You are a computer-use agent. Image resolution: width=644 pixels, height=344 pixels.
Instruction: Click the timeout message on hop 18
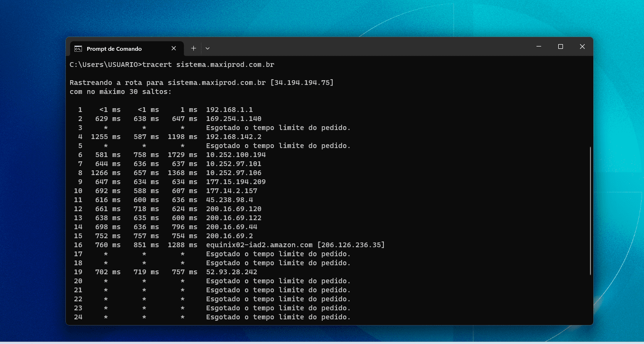click(278, 263)
